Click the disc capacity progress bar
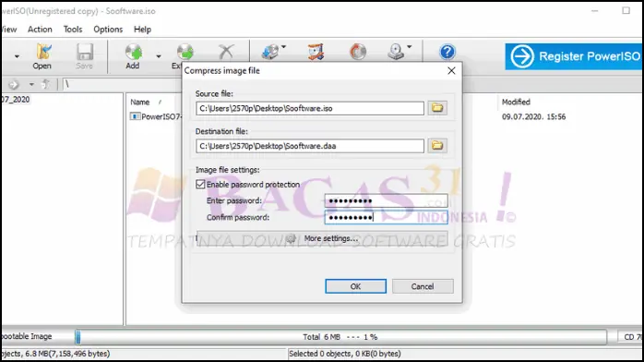The image size is (644, 362). 340,337
